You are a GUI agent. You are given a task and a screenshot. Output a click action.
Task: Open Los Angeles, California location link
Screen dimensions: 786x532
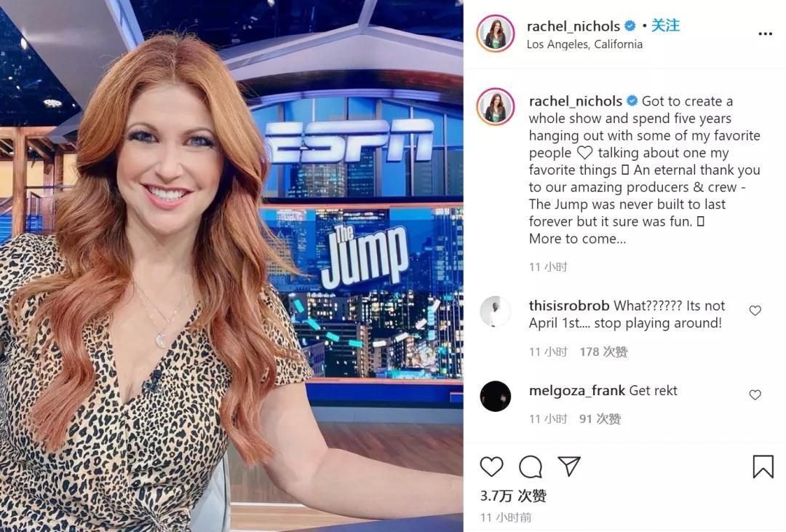584,44
